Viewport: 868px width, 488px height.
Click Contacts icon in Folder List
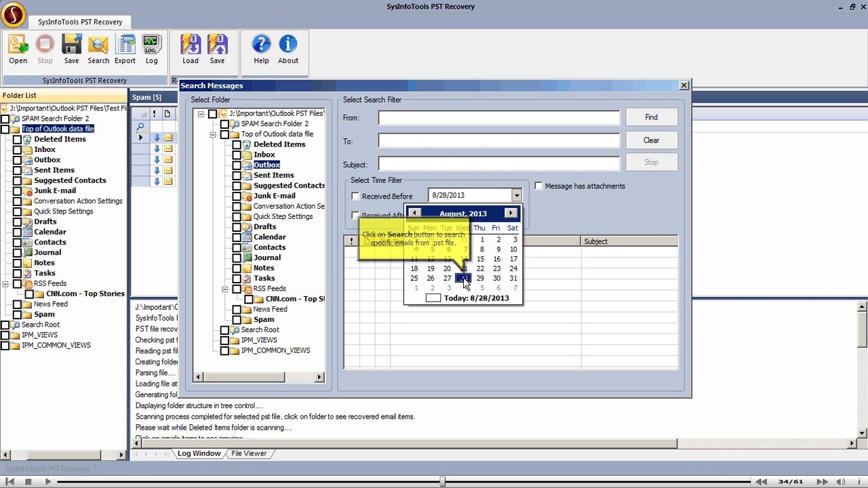(x=28, y=242)
